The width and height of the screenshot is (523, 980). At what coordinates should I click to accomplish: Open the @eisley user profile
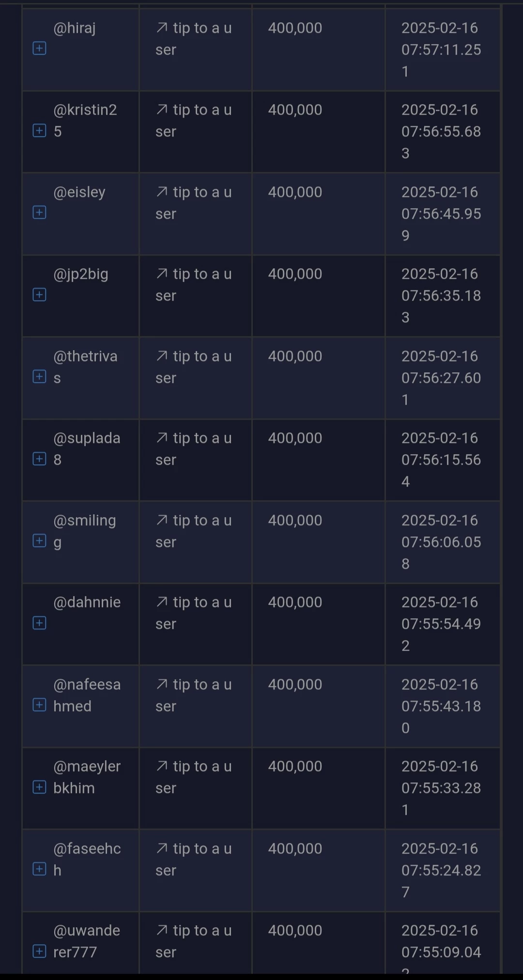click(x=79, y=192)
